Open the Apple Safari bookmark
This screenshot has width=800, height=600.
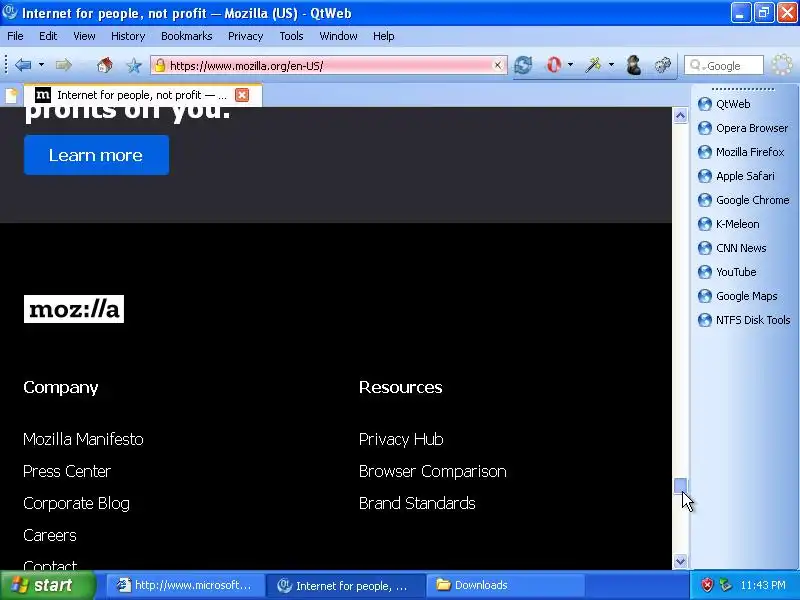[736, 176]
